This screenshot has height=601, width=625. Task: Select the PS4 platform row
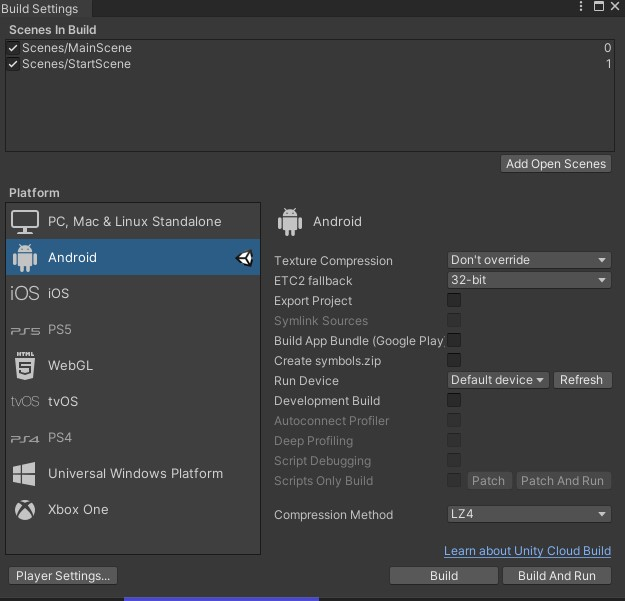(x=133, y=438)
